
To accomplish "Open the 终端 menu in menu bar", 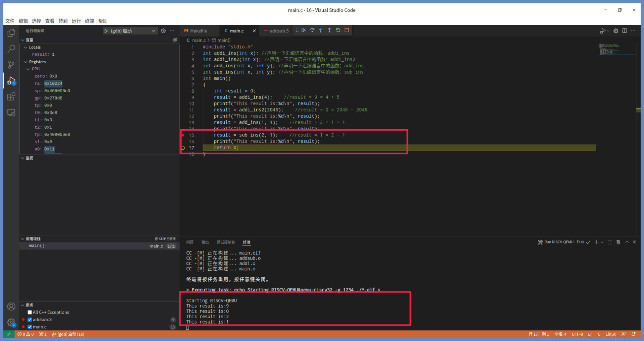I will (90, 21).
